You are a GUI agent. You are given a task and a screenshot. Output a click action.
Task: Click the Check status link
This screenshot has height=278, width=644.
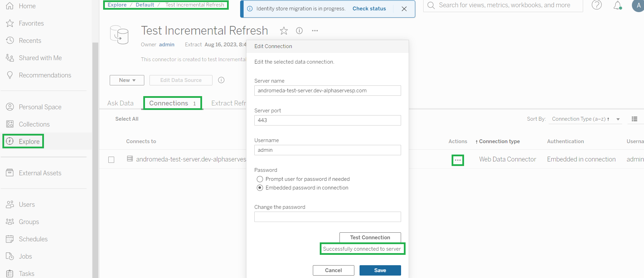pos(369,9)
